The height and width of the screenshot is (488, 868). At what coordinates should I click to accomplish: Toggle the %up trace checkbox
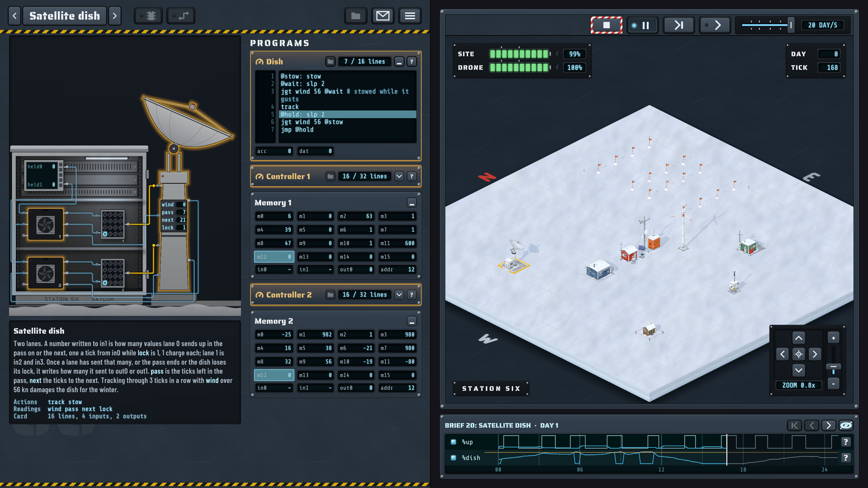coord(453,442)
